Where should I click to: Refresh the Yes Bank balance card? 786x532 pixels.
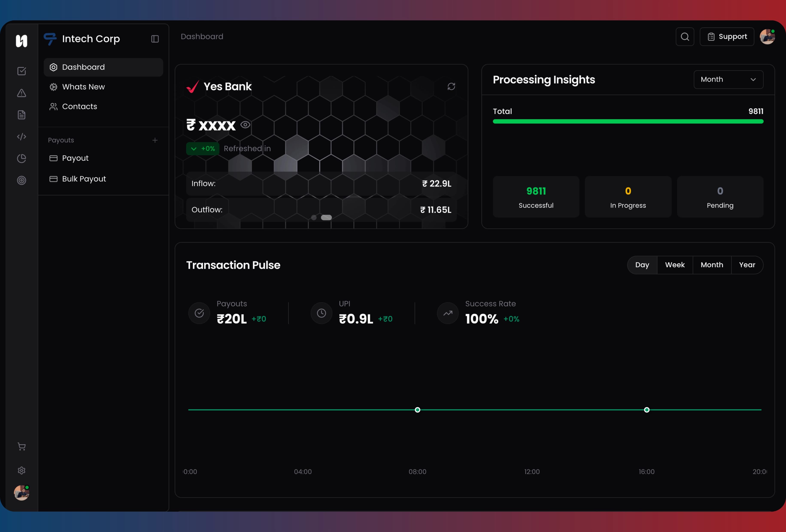[452, 87]
